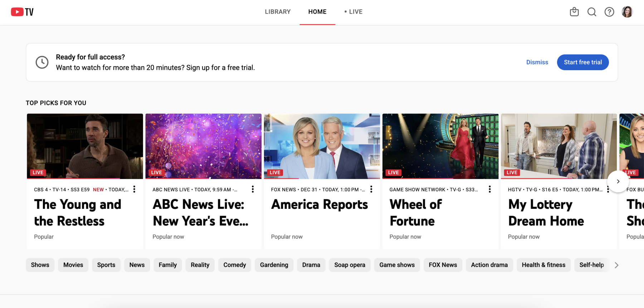This screenshot has width=644, height=308.
Task: Select the Health & fitness chip
Action: [x=544, y=265]
